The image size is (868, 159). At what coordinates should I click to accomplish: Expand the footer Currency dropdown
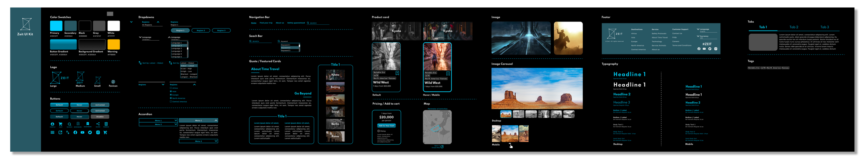(698, 36)
